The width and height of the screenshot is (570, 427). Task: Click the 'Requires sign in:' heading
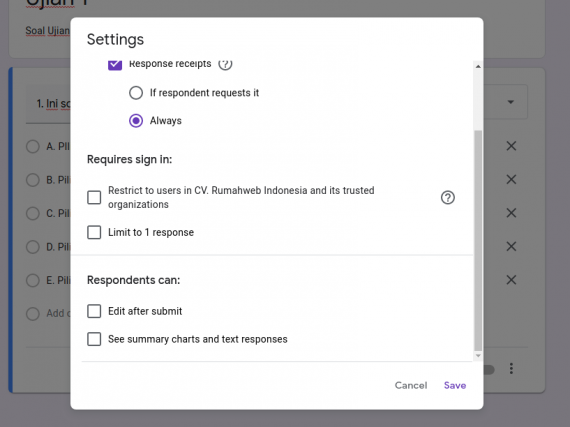tap(129, 159)
